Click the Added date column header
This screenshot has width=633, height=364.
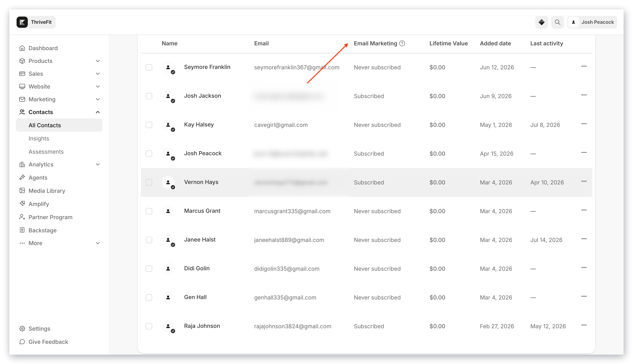[495, 43]
